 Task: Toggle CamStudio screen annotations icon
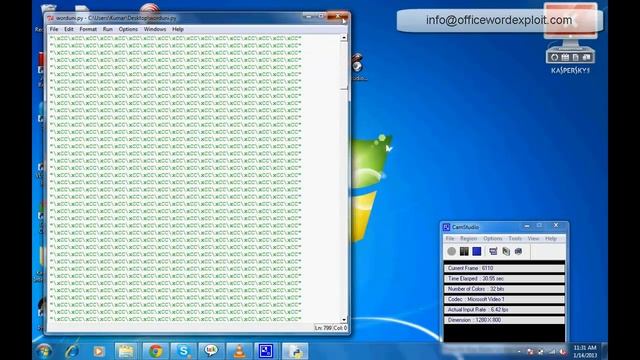click(x=493, y=251)
